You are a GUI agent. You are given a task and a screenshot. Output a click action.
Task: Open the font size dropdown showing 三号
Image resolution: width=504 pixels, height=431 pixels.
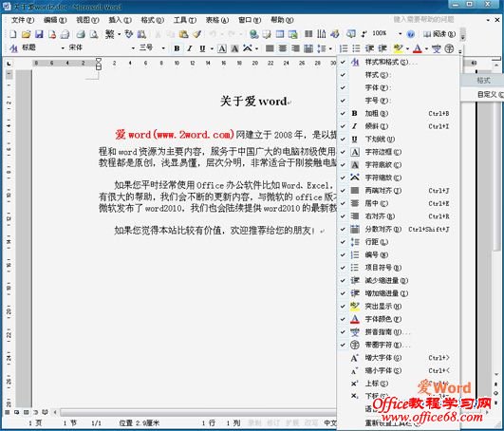[x=163, y=48]
